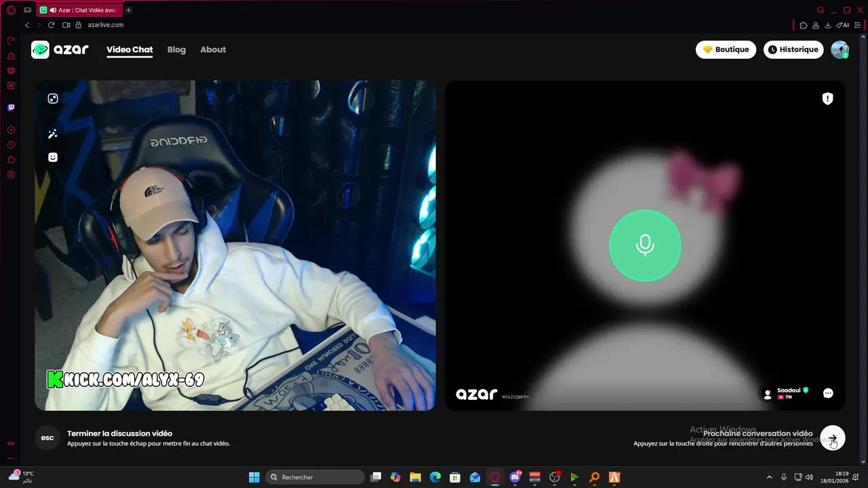Open the weather widget showing 13°C

click(x=21, y=476)
